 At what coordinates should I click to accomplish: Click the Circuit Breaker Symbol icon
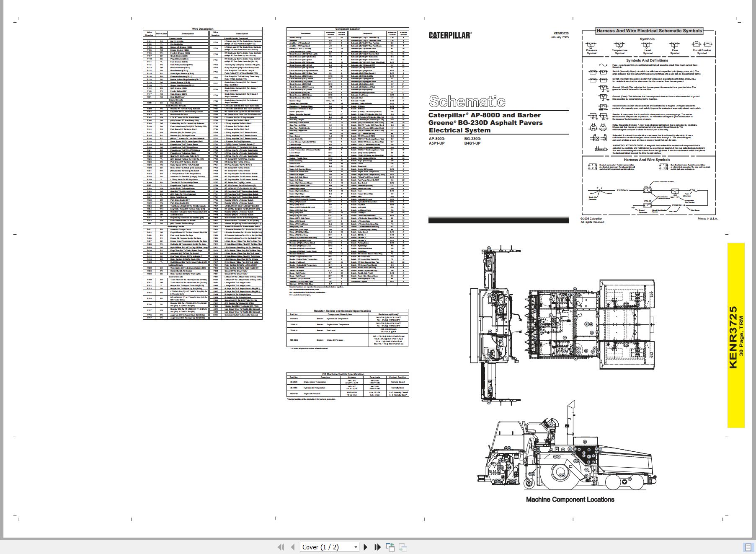(x=702, y=44)
